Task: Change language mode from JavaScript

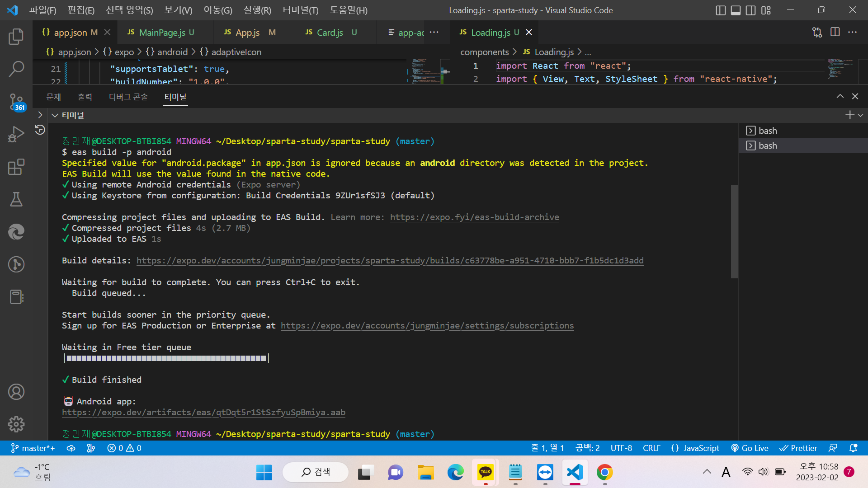Action: (x=701, y=448)
